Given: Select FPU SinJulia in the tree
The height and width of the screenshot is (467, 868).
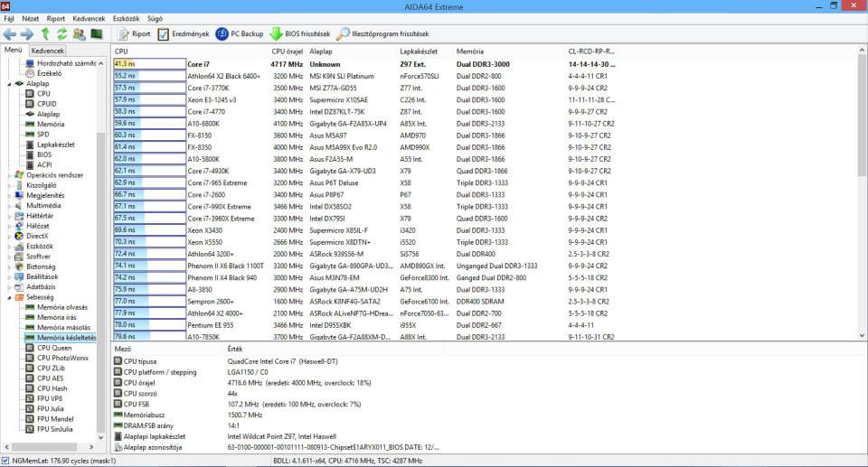Looking at the screenshot, I should (x=55, y=429).
